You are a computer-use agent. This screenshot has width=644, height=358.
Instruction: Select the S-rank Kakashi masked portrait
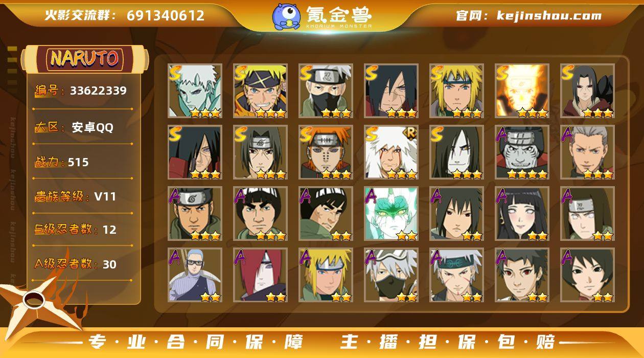pos(326,91)
